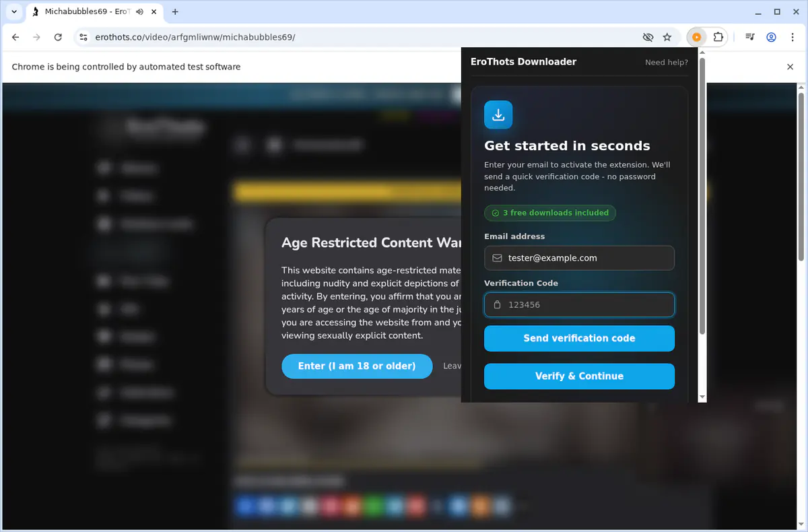Open the Extensions puzzle-piece menu

[x=718, y=37]
